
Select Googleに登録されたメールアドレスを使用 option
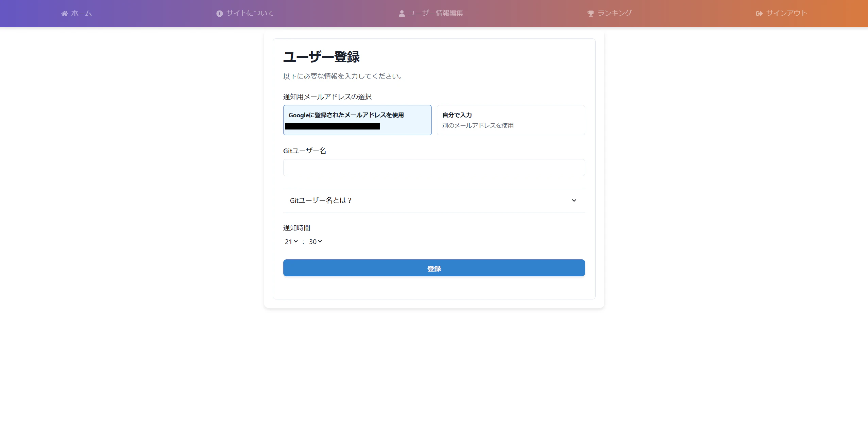click(x=357, y=120)
